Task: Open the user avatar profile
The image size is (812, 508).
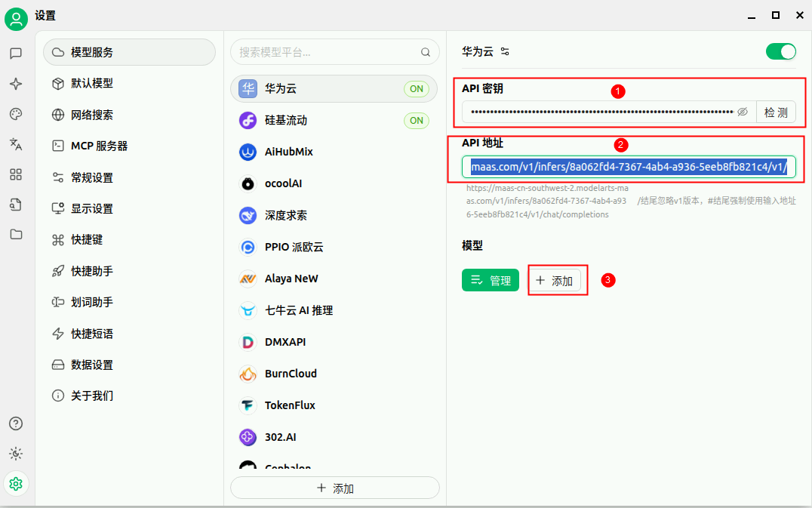Action: coord(16,19)
